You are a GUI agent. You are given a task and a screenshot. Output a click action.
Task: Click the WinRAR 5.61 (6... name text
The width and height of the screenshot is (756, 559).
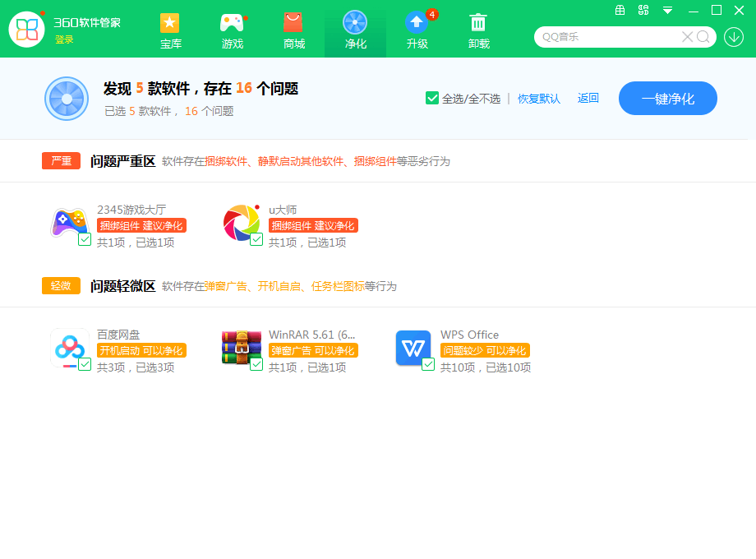pyautogui.click(x=312, y=335)
